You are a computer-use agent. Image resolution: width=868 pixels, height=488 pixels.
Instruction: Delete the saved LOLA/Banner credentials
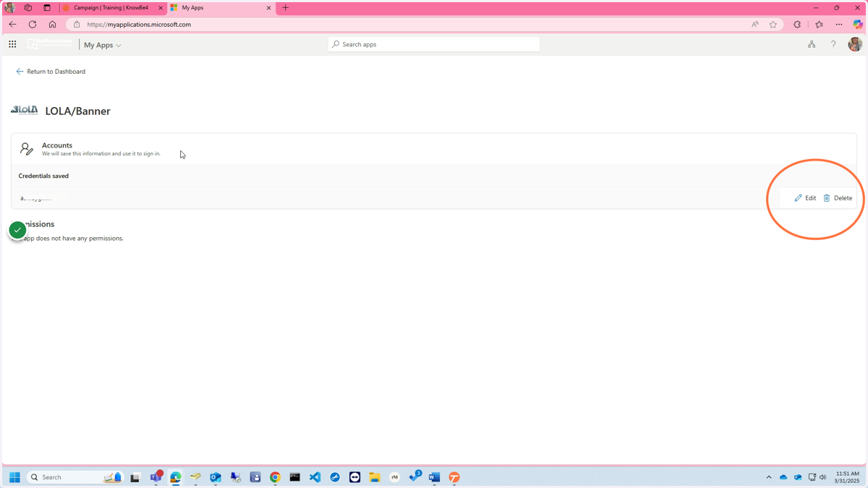[838, 198]
